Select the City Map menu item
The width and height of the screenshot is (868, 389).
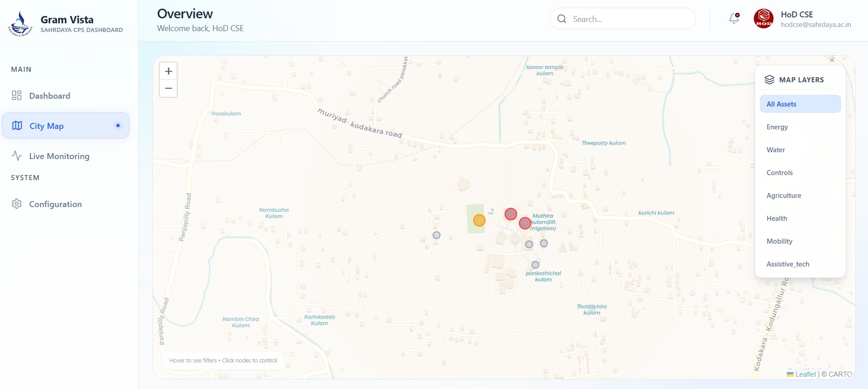[x=47, y=126]
